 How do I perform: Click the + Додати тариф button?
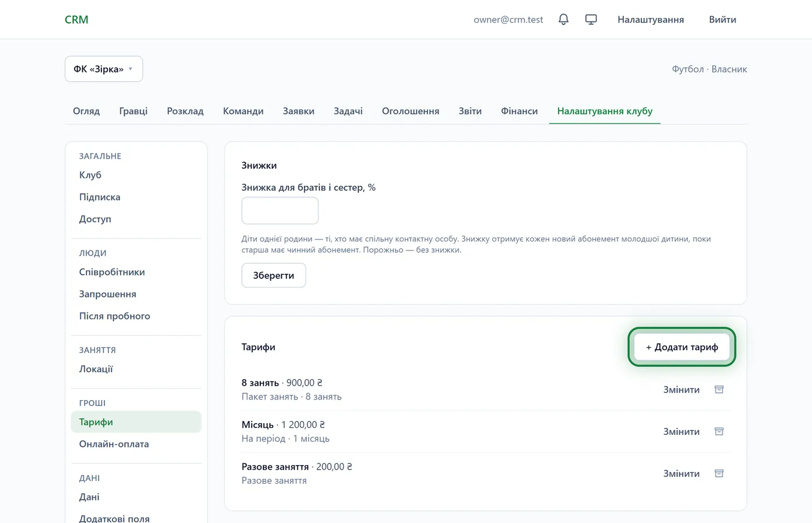(x=681, y=347)
